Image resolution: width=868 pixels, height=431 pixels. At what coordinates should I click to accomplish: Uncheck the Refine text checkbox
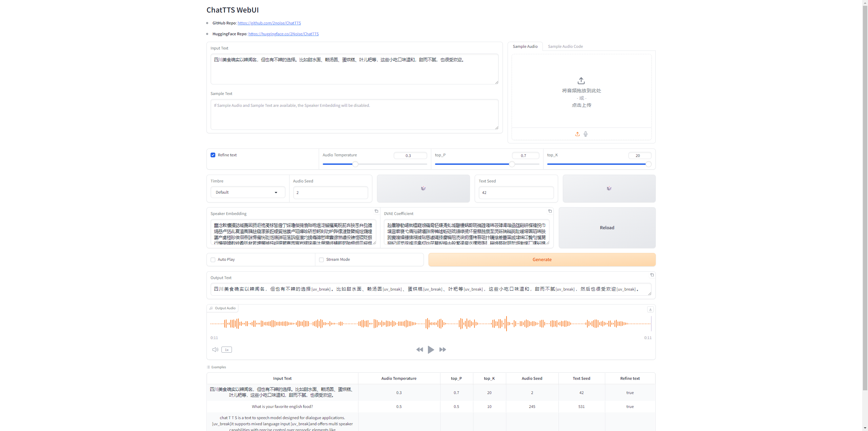[213, 155]
